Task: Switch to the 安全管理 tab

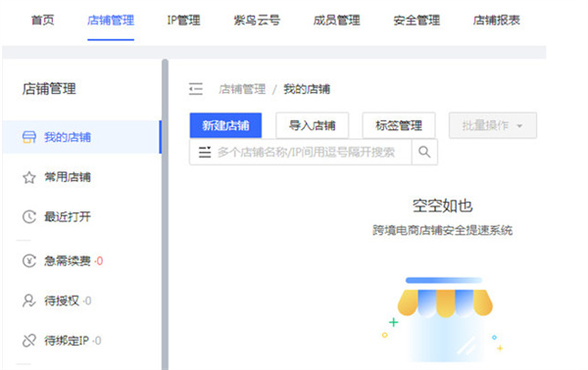Action: (416, 21)
